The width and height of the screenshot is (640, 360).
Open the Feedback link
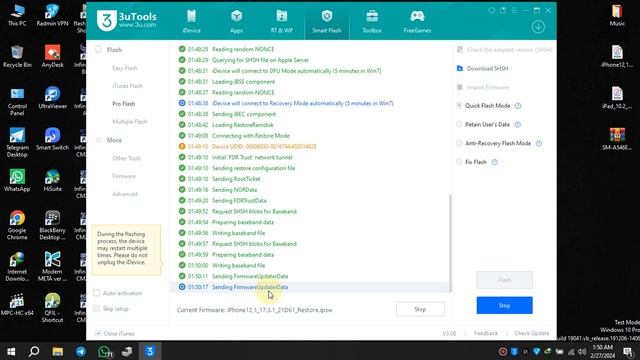point(486,333)
